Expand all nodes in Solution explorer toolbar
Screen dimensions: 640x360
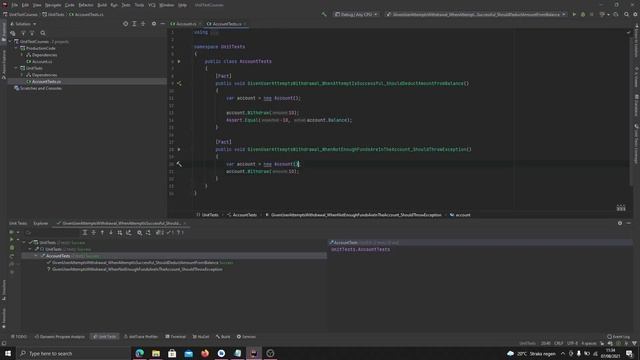pos(134,24)
